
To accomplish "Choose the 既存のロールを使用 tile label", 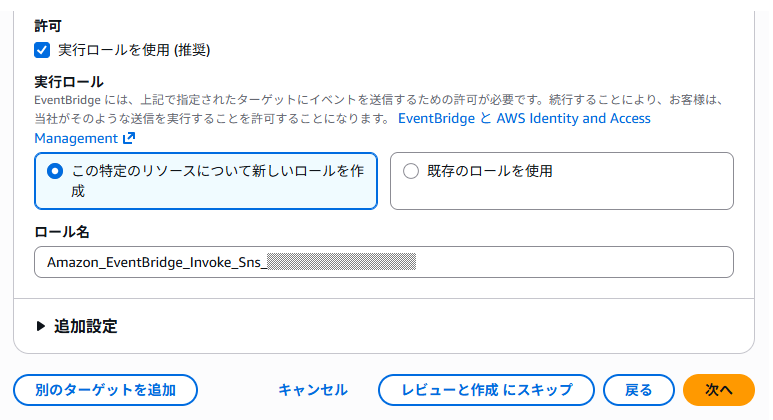I will pos(490,171).
